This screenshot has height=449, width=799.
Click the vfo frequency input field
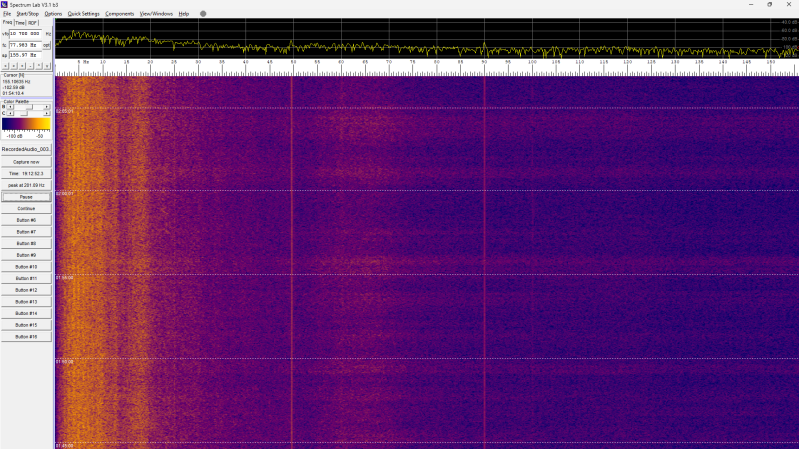[25, 34]
